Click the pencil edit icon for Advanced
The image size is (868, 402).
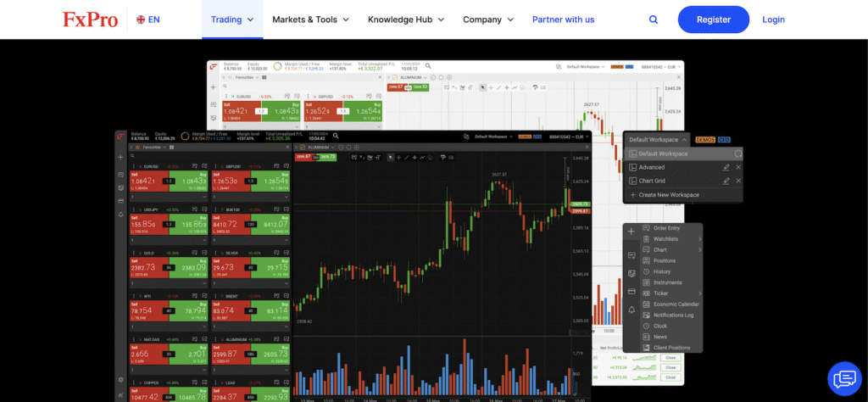(x=726, y=167)
